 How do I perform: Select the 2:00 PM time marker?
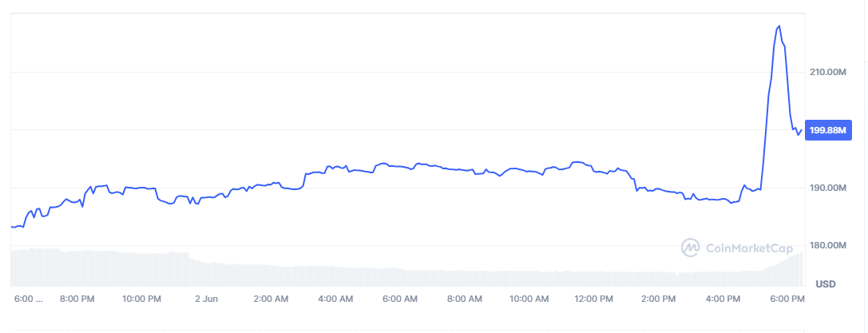(659, 299)
